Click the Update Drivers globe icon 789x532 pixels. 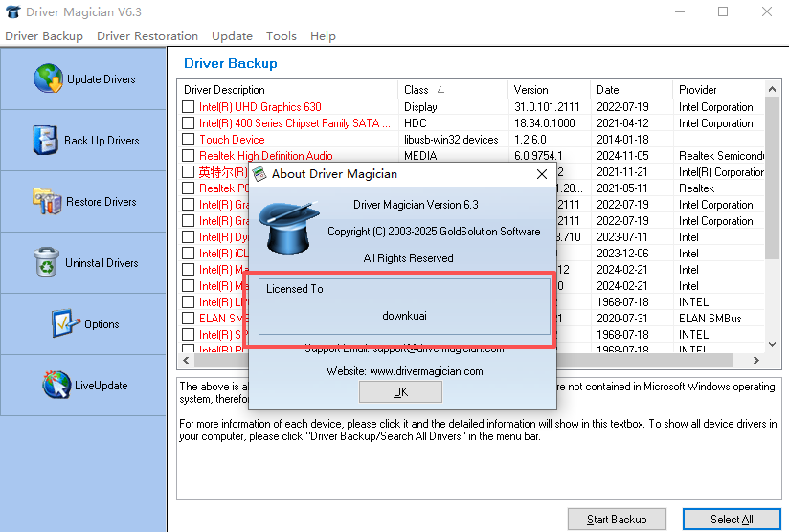pyautogui.click(x=48, y=78)
